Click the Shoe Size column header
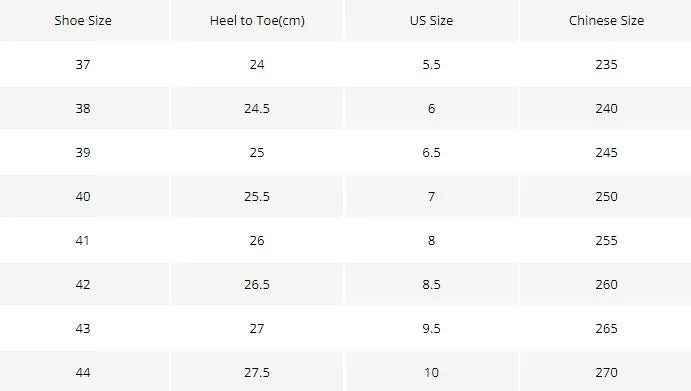 click(83, 21)
